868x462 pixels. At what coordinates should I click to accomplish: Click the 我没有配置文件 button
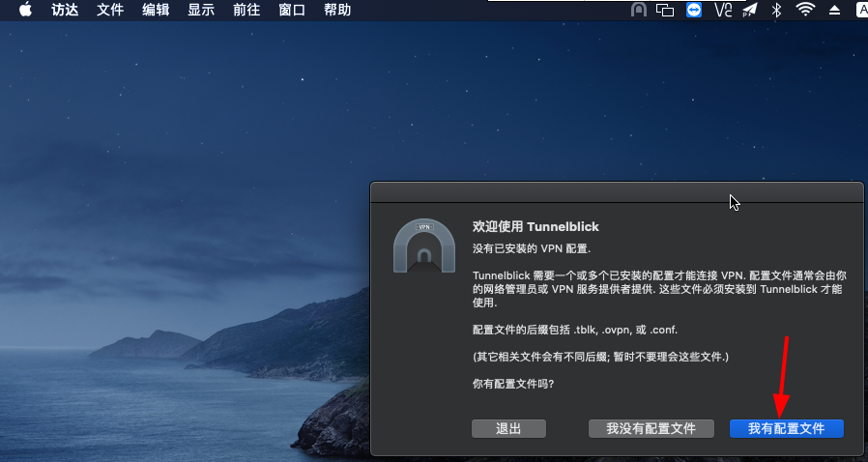coord(651,428)
